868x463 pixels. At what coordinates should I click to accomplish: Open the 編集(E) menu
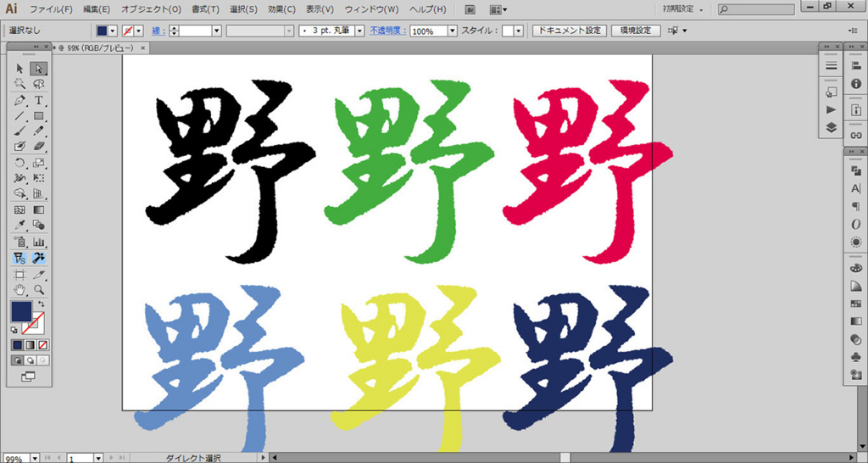pyautogui.click(x=97, y=9)
